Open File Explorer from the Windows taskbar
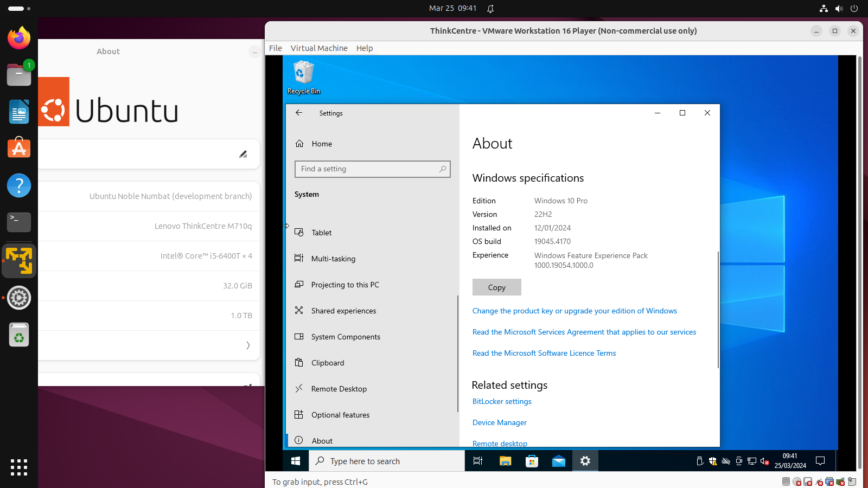Image resolution: width=868 pixels, height=488 pixels. [505, 461]
